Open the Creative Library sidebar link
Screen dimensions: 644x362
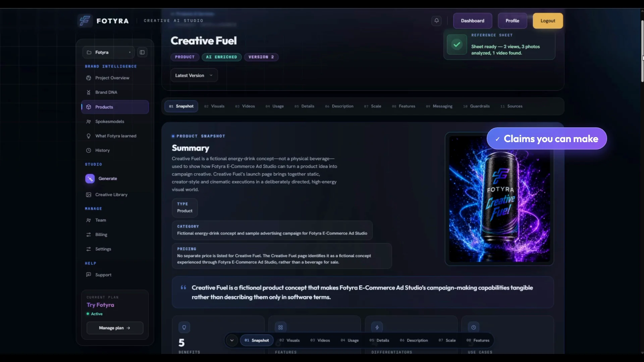coord(115,195)
